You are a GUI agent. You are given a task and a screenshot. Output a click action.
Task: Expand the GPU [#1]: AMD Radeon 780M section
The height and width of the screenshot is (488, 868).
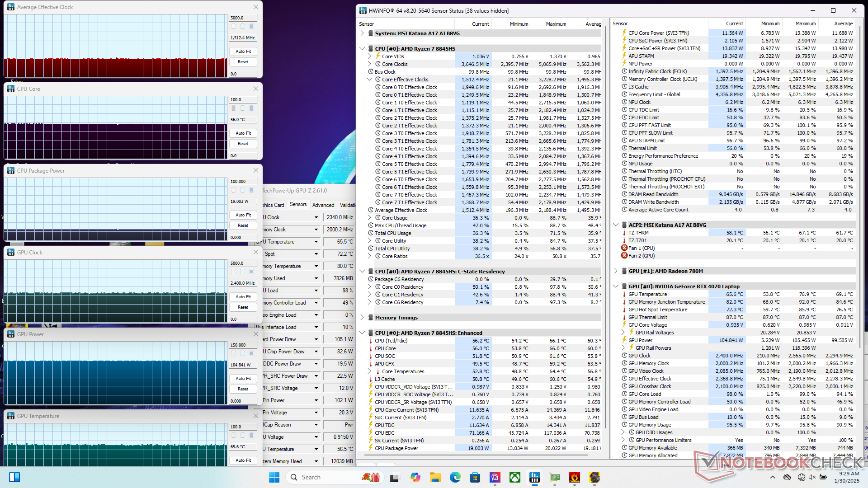point(616,271)
